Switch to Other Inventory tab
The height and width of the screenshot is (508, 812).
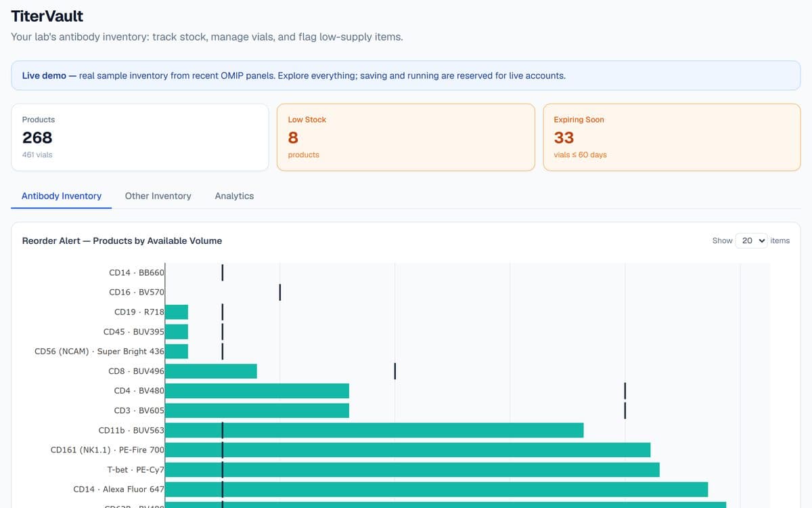point(158,196)
